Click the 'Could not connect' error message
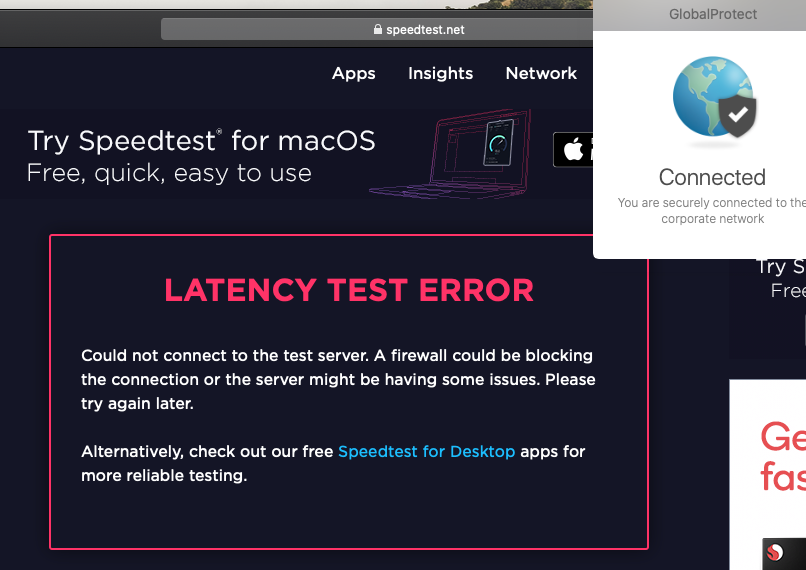Image resolution: width=806 pixels, height=570 pixels. [337, 379]
